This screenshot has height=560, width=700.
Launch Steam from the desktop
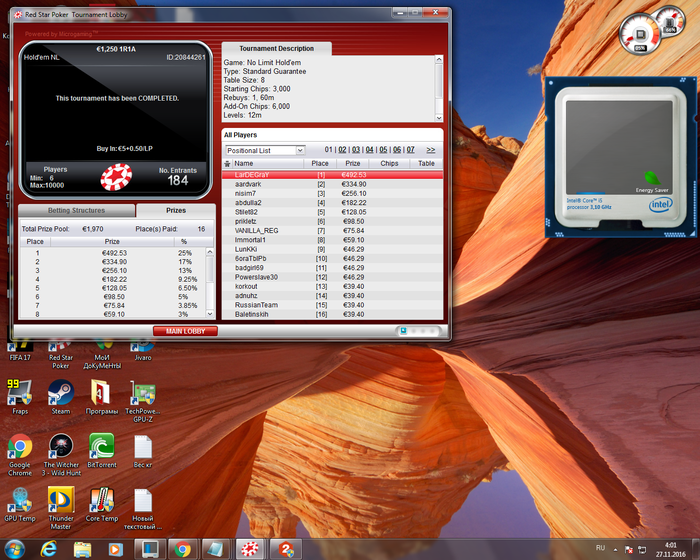[x=61, y=397]
